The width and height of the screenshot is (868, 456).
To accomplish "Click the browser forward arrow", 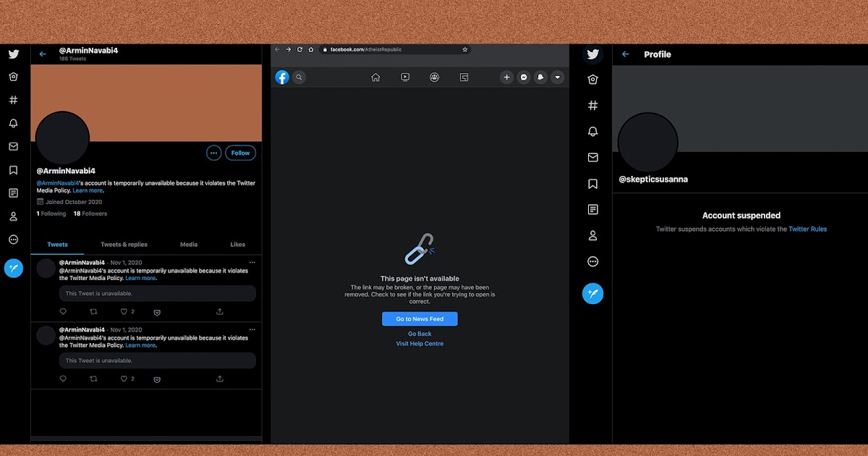I will click(289, 49).
